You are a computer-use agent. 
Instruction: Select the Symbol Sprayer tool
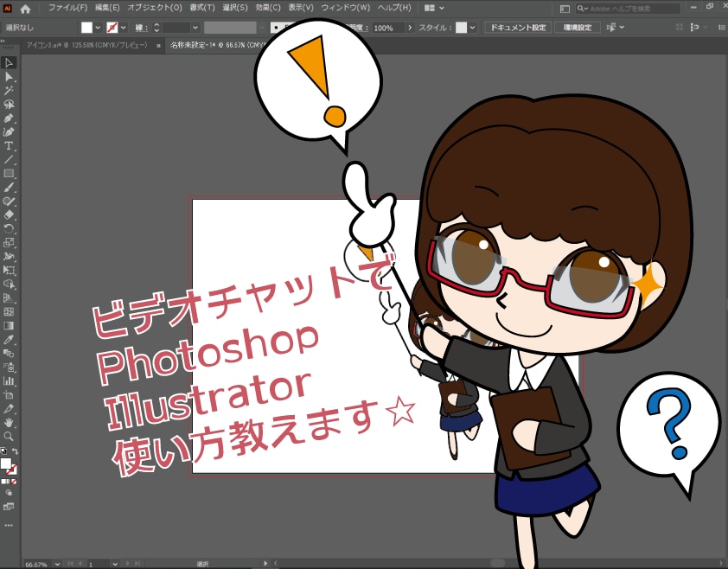pos(9,368)
